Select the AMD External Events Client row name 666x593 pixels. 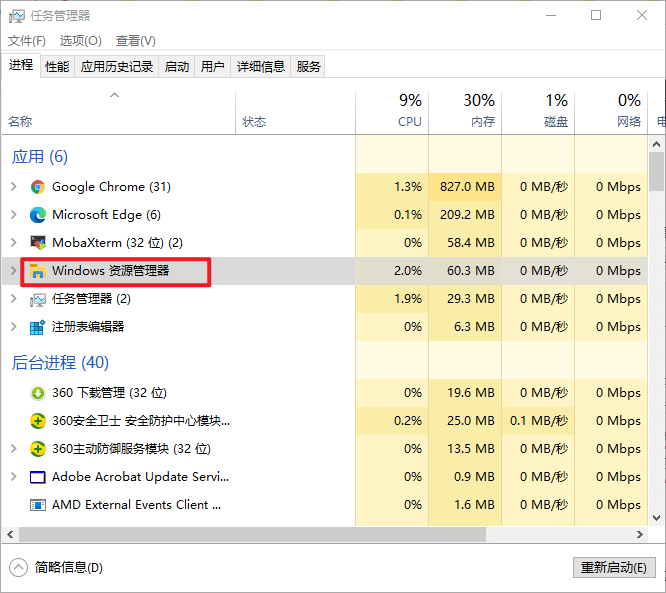(136, 505)
